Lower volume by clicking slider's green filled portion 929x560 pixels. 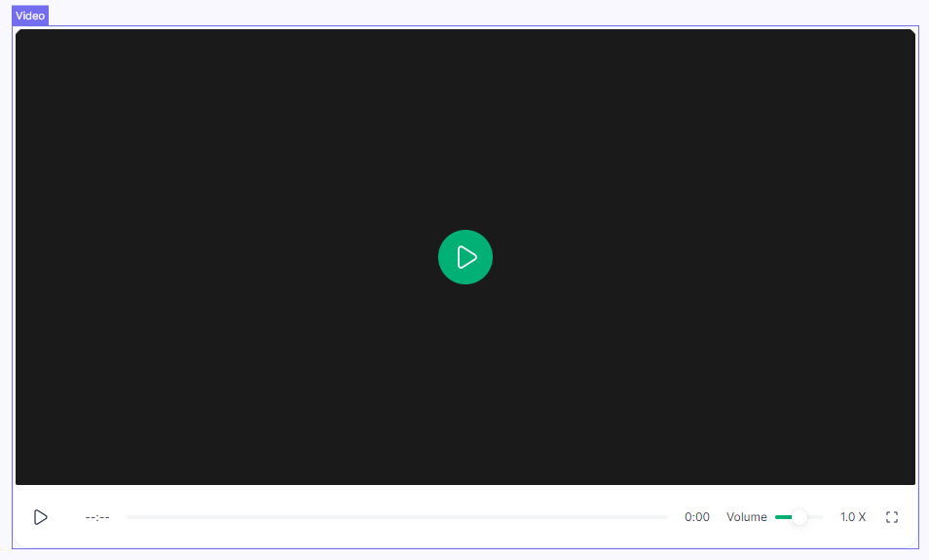782,517
